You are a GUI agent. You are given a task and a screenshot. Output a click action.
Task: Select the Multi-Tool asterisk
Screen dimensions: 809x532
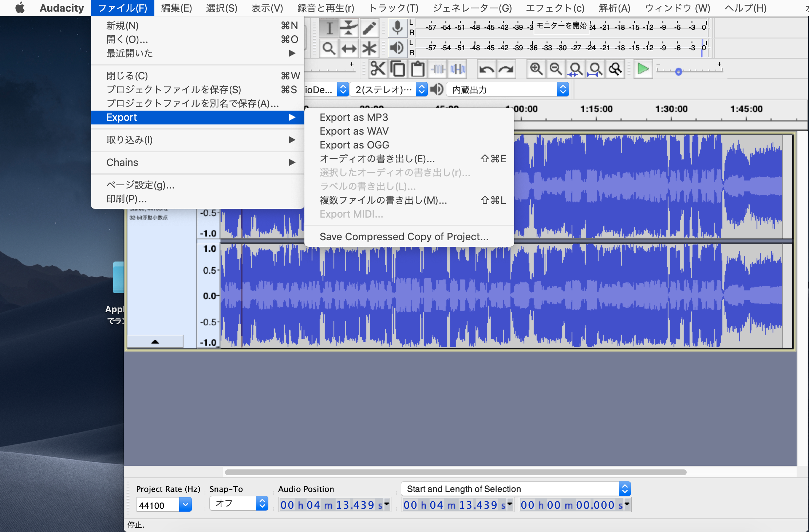pyautogui.click(x=369, y=48)
